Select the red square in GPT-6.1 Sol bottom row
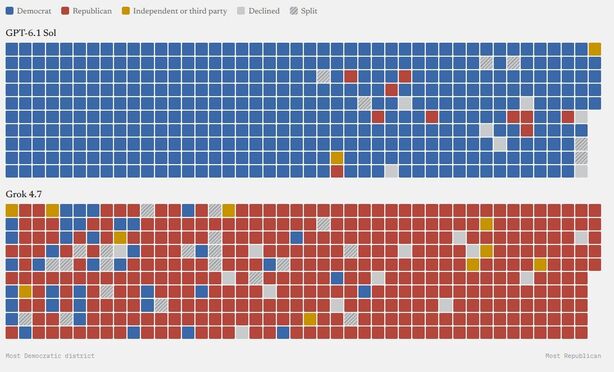This screenshot has height=372, width=614. coord(337,172)
